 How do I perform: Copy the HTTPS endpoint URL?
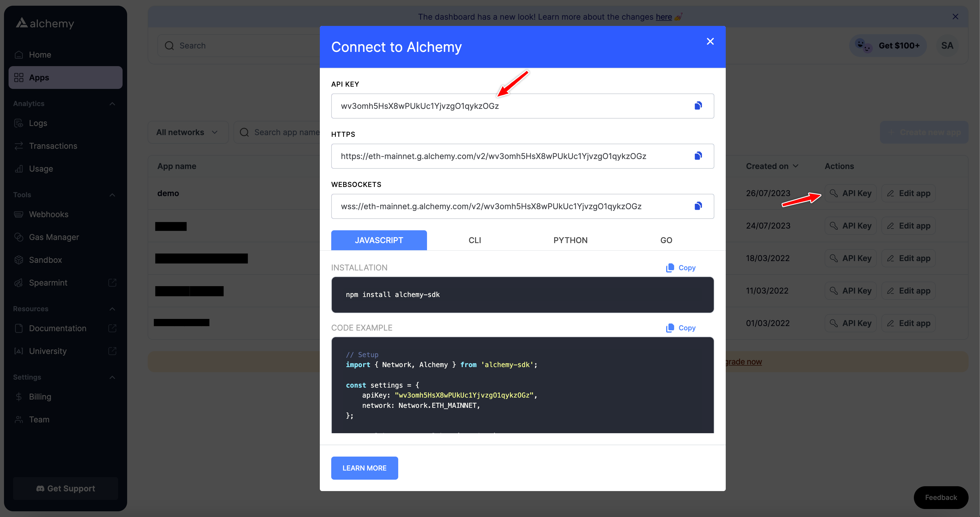pyautogui.click(x=698, y=156)
